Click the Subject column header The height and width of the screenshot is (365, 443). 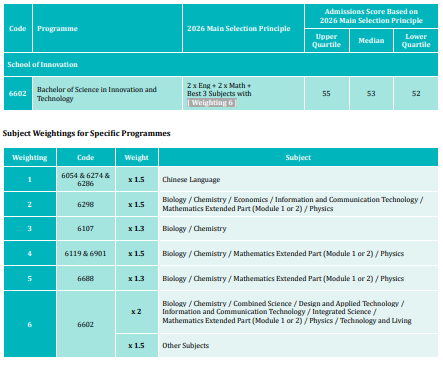[x=298, y=157]
